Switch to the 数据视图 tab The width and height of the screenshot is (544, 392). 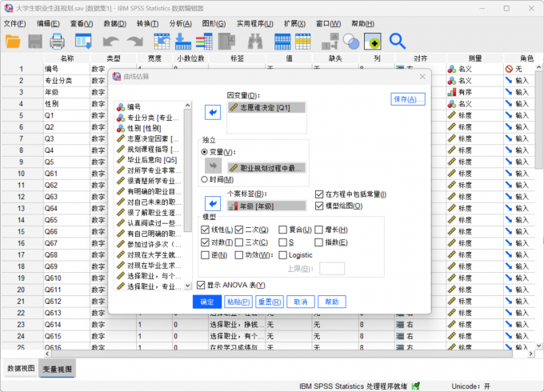[x=21, y=369]
